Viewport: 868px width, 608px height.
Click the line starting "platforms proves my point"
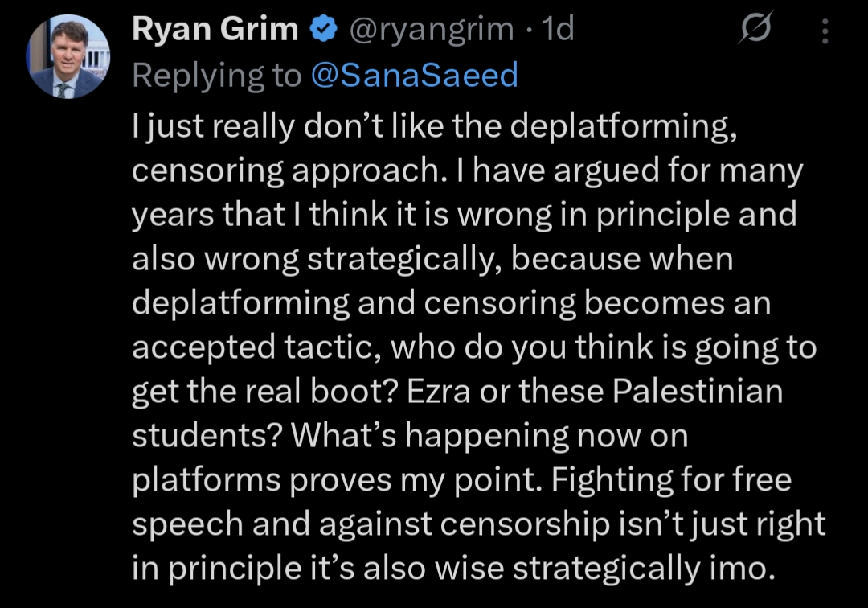461,480
